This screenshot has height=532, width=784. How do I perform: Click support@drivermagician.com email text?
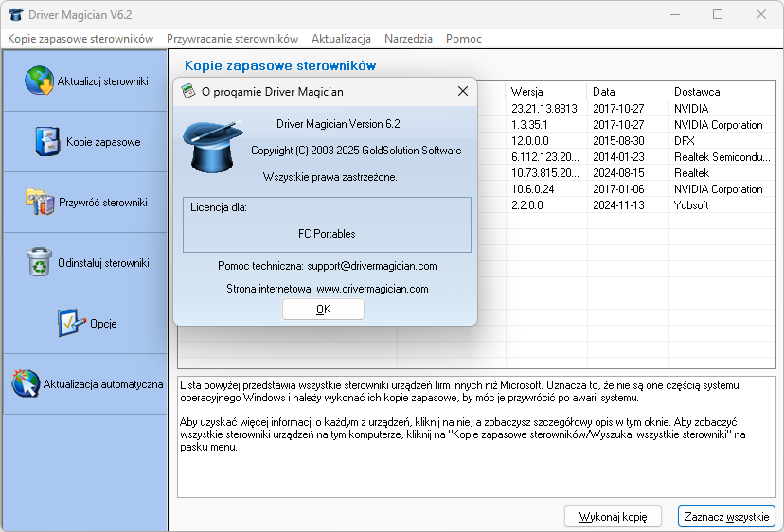tap(372, 266)
